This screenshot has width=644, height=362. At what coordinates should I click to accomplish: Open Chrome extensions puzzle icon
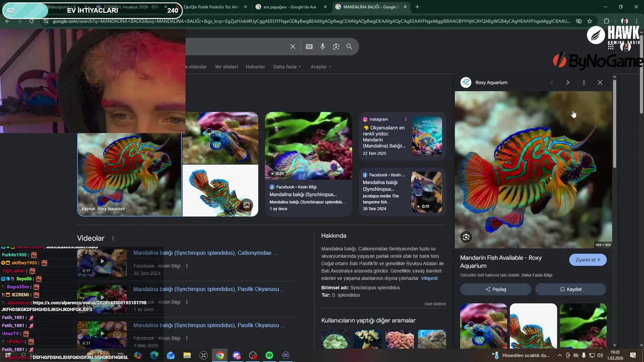click(606, 21)
